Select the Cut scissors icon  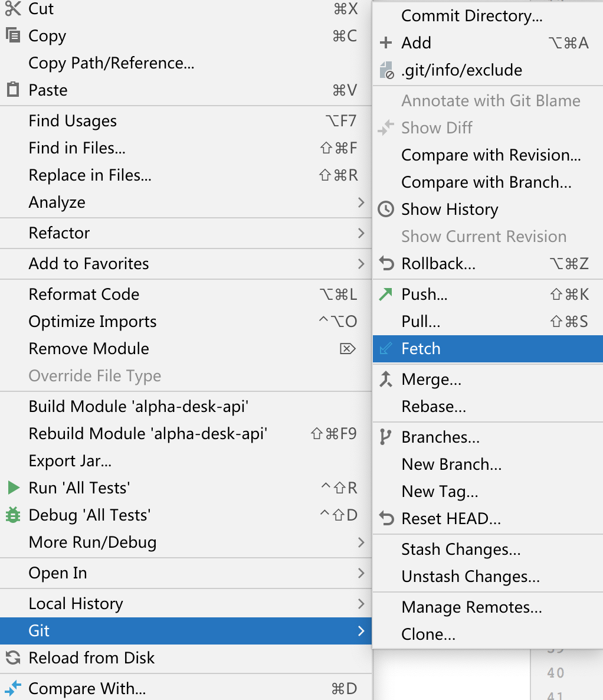[13, 9]
